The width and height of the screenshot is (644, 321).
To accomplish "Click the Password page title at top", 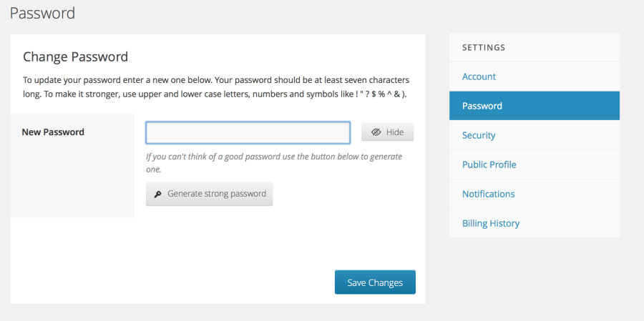I will [x=42, y=13].
